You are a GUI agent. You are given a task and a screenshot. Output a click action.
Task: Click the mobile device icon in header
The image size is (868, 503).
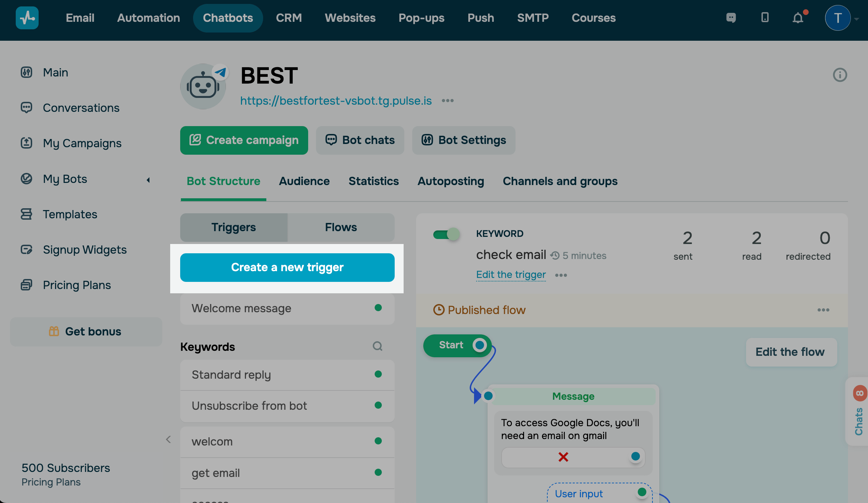coord(765,18)
